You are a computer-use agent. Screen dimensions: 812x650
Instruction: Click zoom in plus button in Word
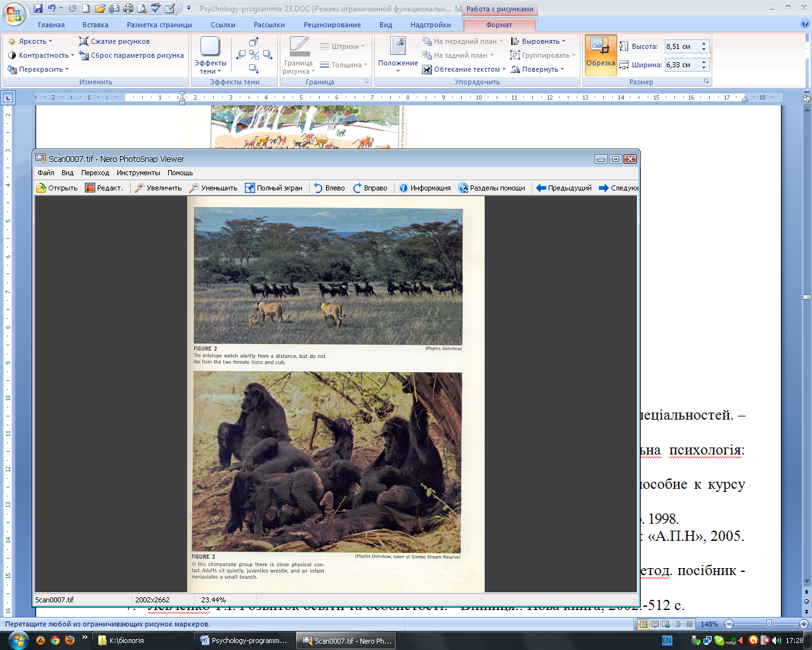[x=804, y=624]
